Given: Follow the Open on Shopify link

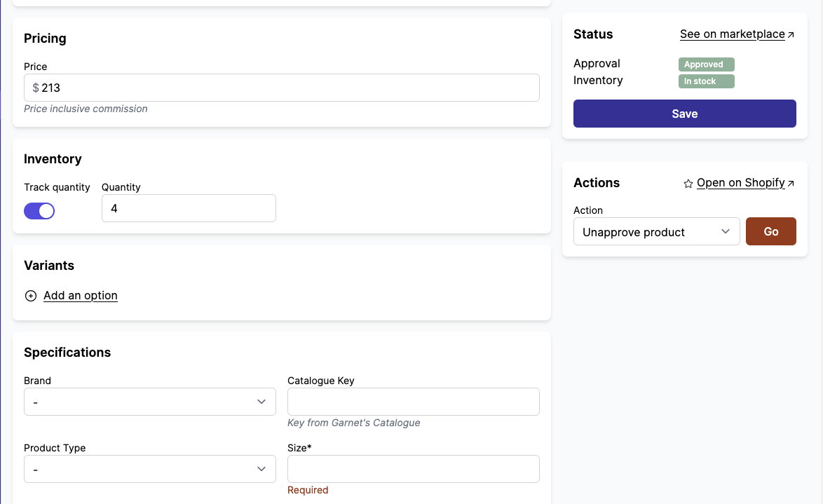Looking at the screenshot, I should pos(740,183).
